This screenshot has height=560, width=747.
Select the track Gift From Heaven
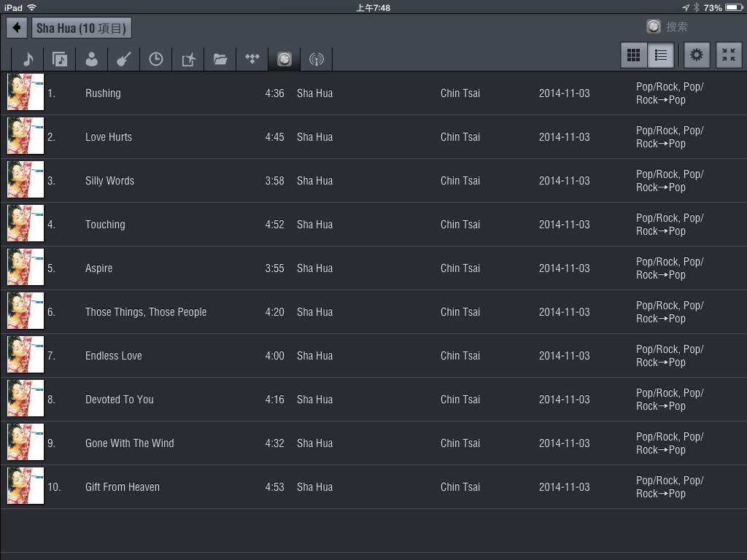pyautogui.click(x=123, y=487)
